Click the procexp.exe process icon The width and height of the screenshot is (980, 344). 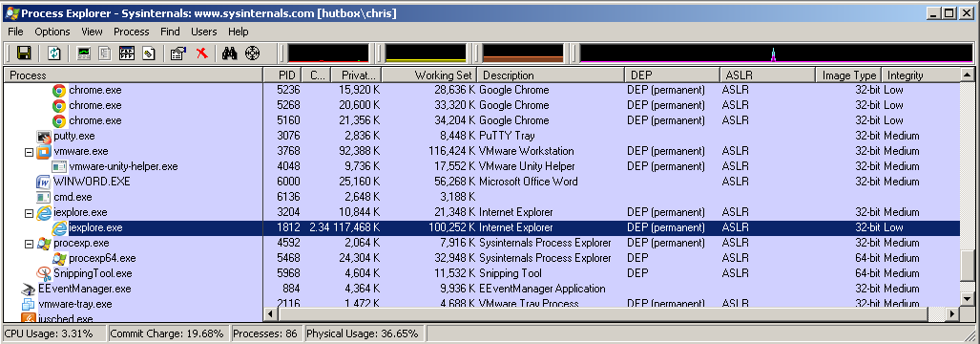click(x=44, y=243)
